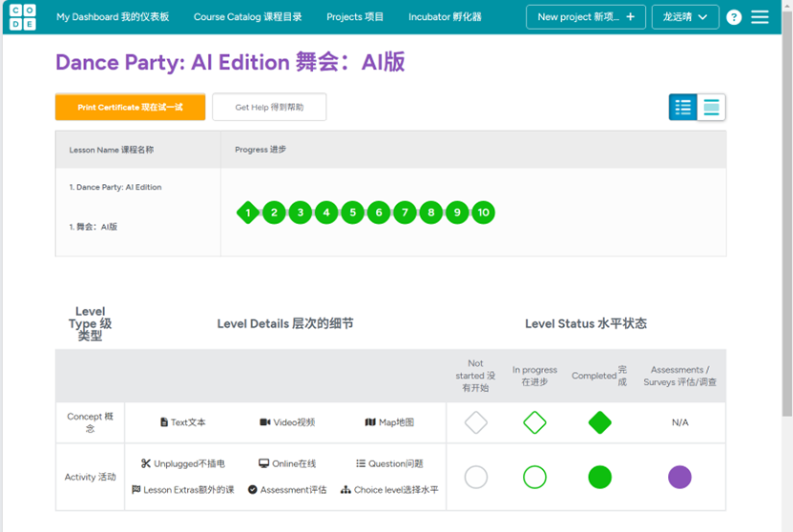
Task: Open level 6 progress bubble
Action: pyautogui.click(x=379, y=213)
